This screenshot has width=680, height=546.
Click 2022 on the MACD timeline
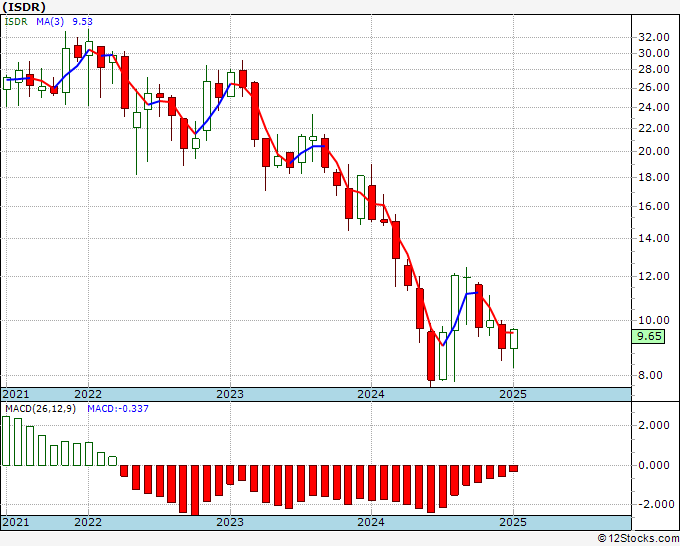pos(88,522)
